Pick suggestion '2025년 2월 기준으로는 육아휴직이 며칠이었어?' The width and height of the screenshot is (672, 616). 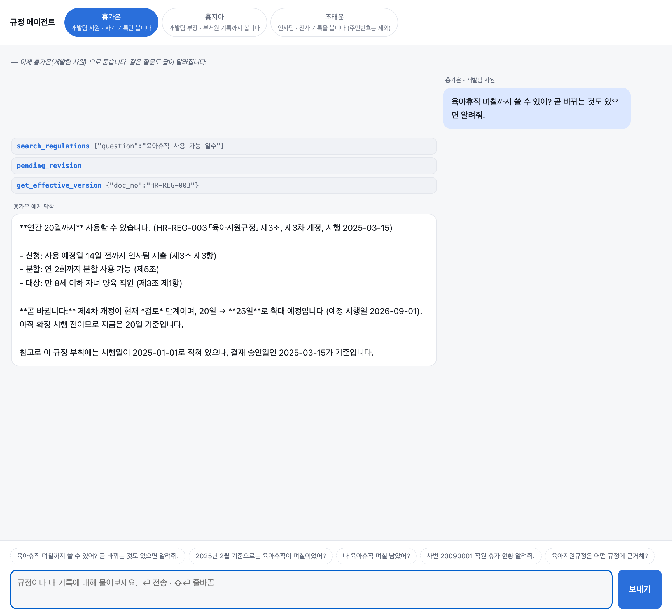pos(261,556)
